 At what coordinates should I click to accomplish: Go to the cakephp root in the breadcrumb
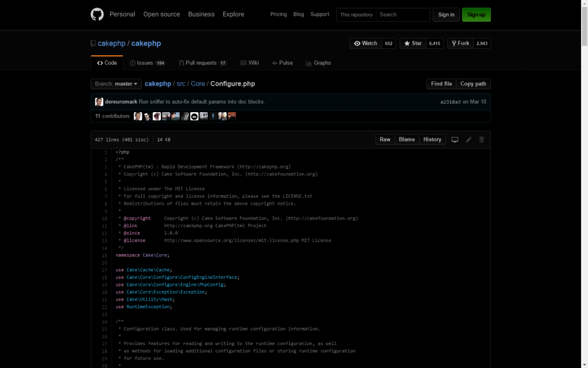point(158,84)
